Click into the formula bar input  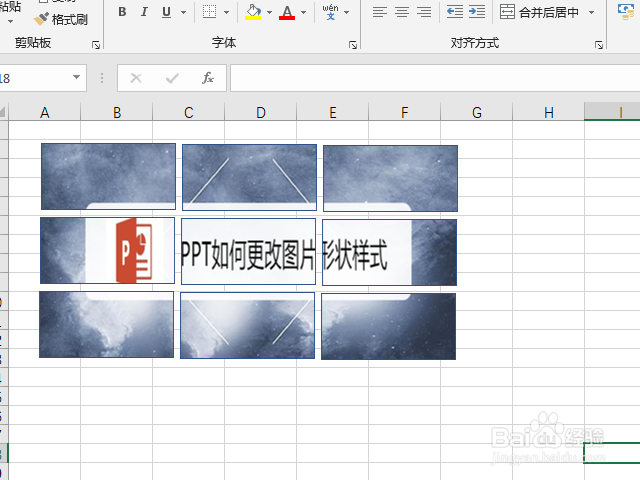[x=435, y=78]
